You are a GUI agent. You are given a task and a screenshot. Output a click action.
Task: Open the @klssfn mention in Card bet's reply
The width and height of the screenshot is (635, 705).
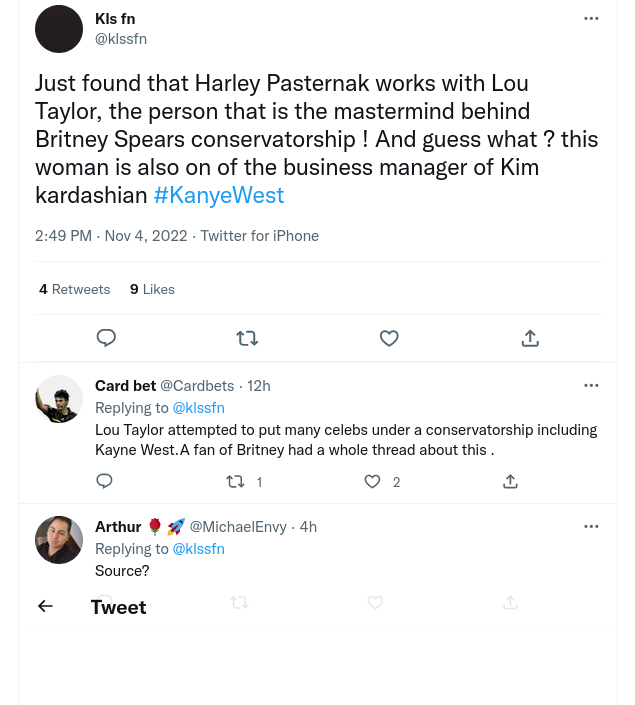[x=198, y=407]
